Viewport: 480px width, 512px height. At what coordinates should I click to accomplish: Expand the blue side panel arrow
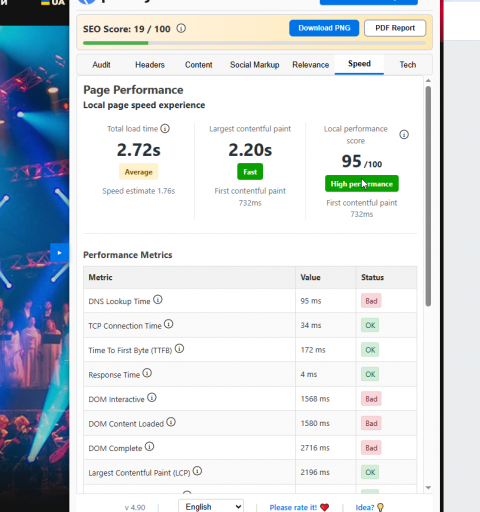coord(60,253)
